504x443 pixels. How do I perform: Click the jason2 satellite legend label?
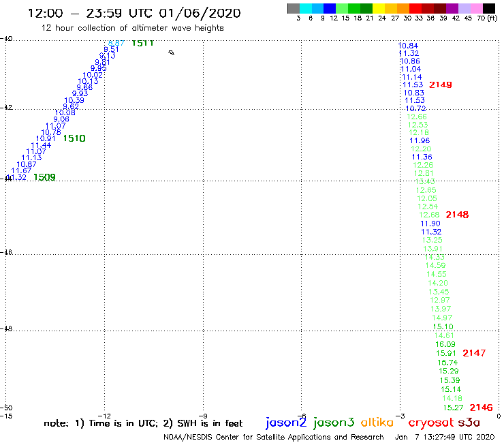(286, 423)
